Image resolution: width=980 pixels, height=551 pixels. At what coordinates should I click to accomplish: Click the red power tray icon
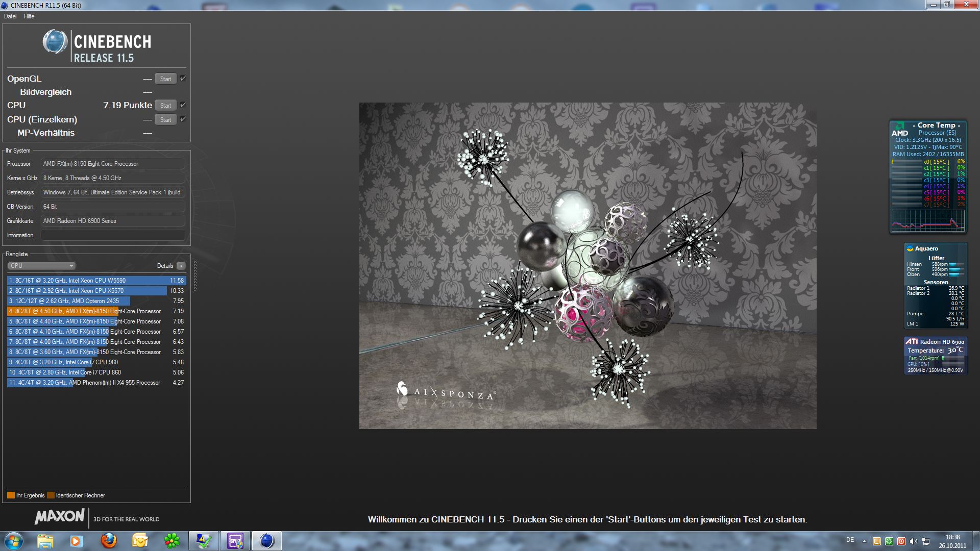(x=901, y=541)
